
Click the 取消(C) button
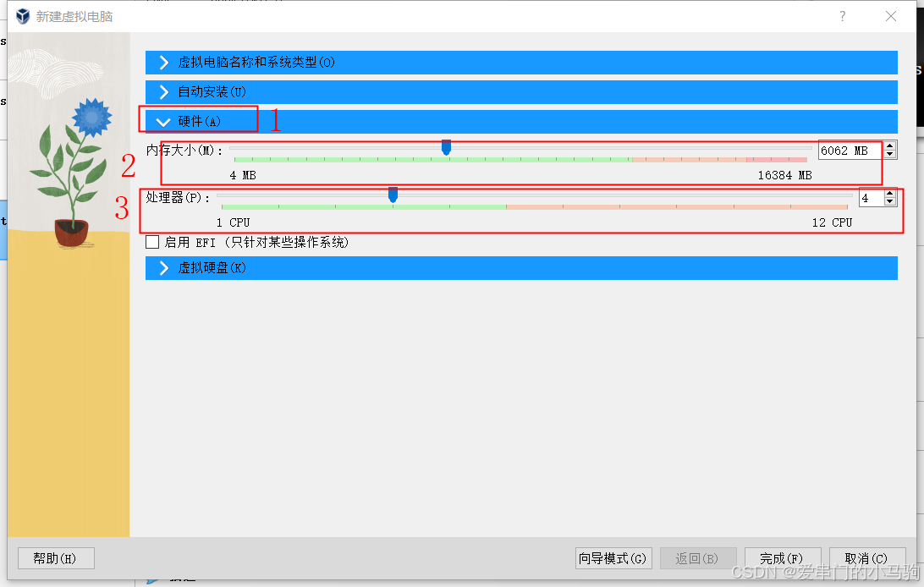(x=866, y=558)
